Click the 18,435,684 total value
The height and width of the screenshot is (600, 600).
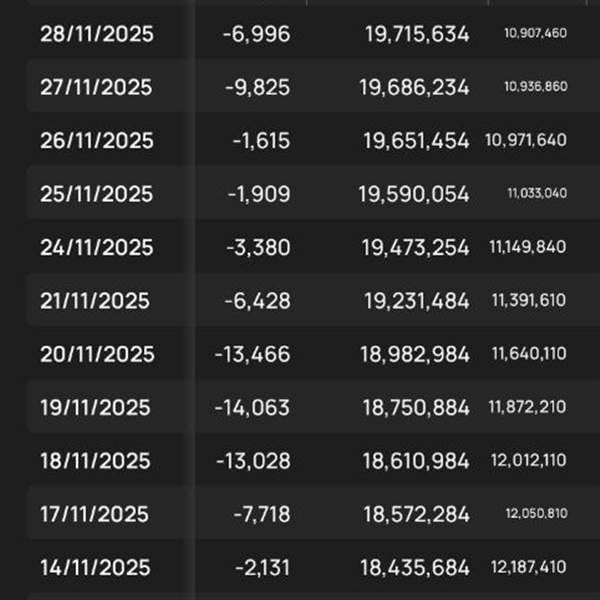415,568
